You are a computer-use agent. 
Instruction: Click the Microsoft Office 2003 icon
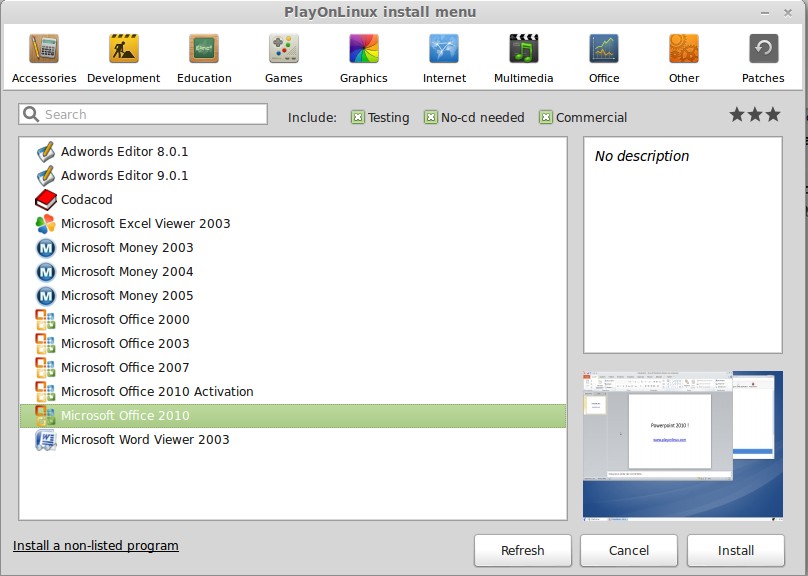coord(46,344)
